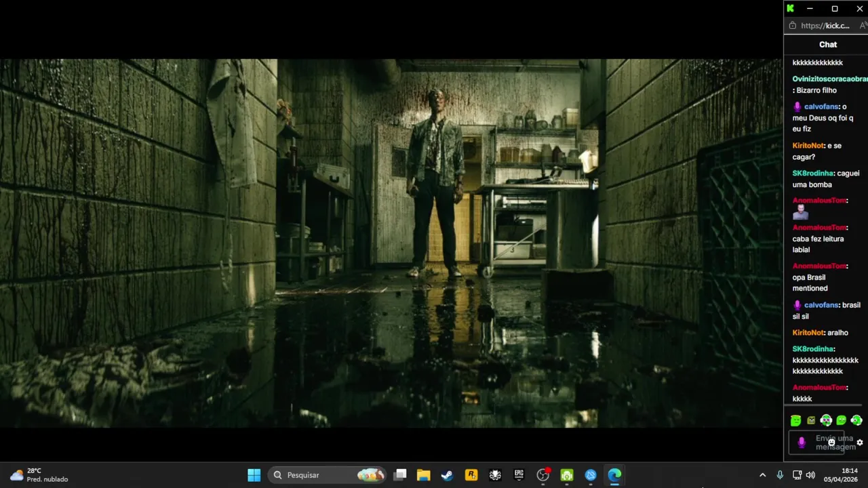Launch Steam from the taskbar
This screenshot has width=868, height=488.
tap(447, 475)
